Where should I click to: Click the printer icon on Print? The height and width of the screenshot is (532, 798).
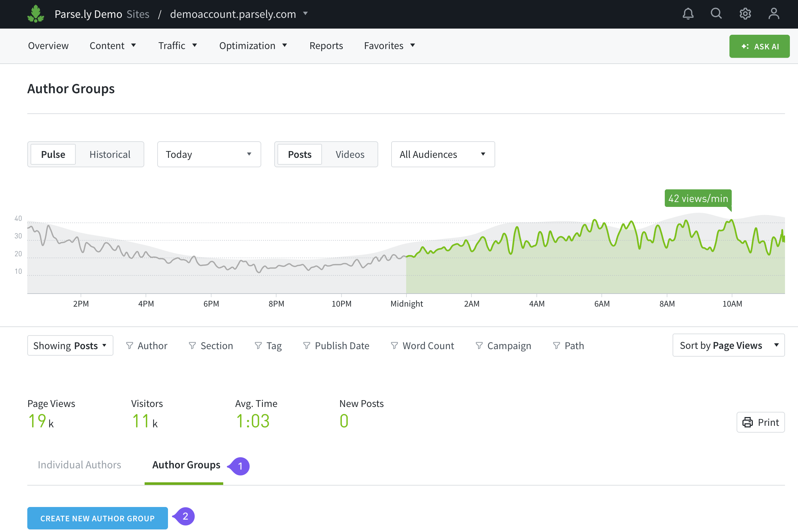click(x=747, y=422)
